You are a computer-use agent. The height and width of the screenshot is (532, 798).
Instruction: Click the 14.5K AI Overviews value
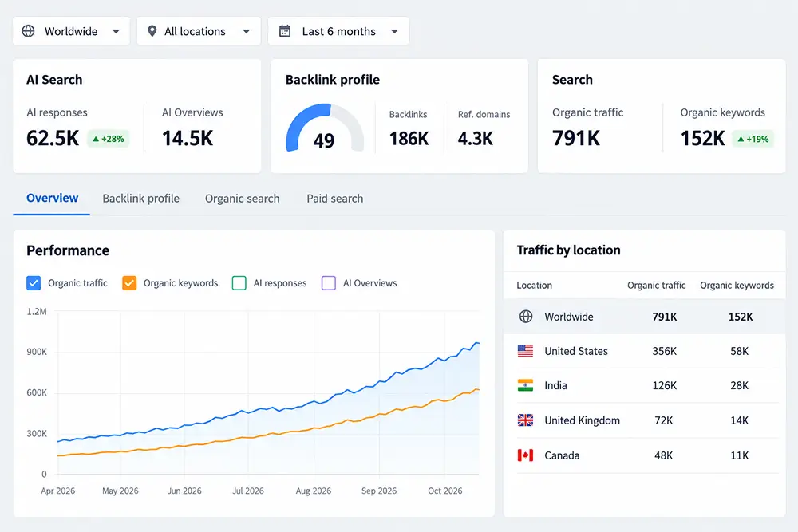click(x=188, y=138)
